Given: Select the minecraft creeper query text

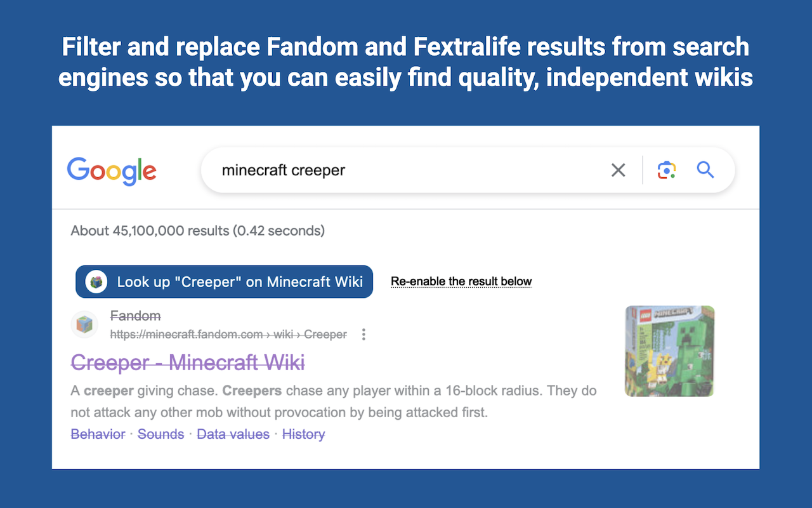Looking at the screenshot, I should tap(283, 170).
